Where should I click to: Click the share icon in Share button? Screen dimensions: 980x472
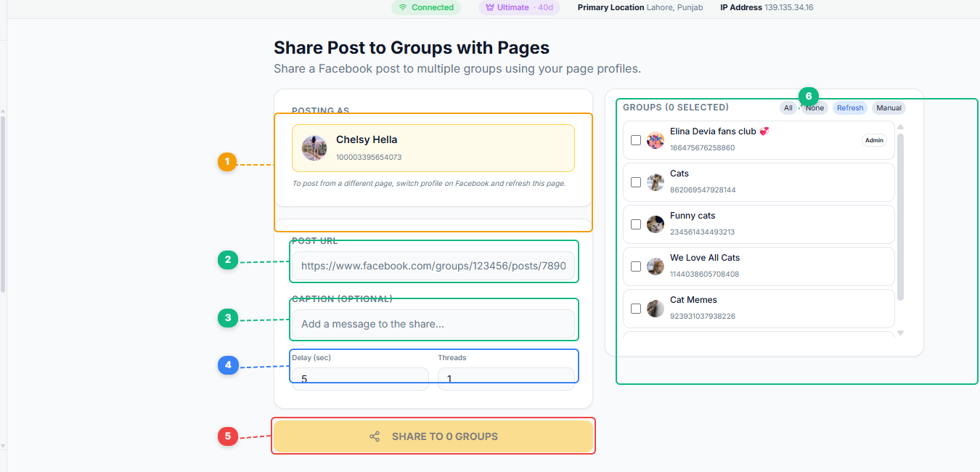375,436
